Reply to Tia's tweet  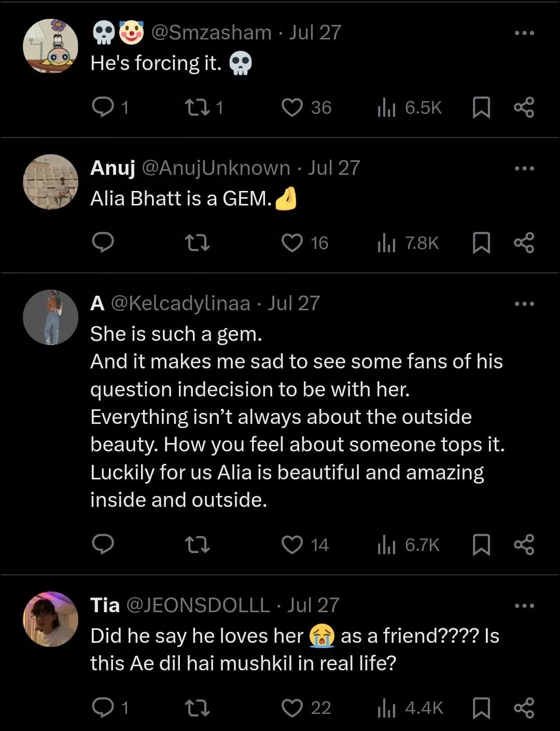(x=103, y=708)
